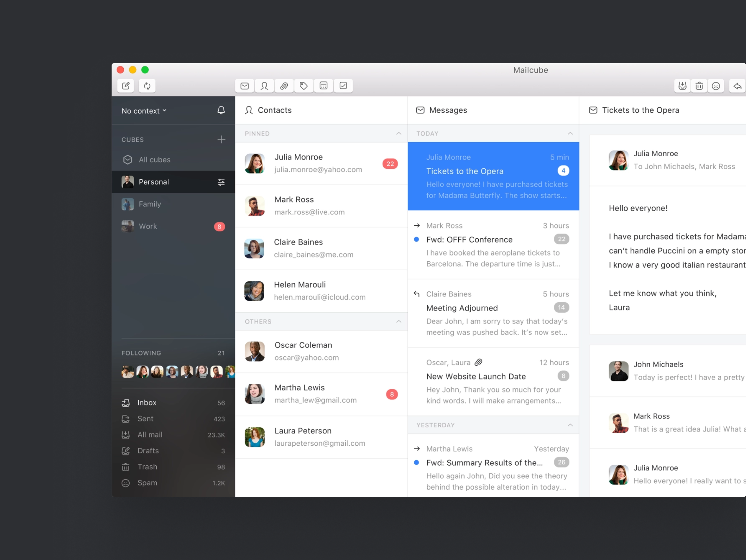Open the No context dropdown

(144, 111)
